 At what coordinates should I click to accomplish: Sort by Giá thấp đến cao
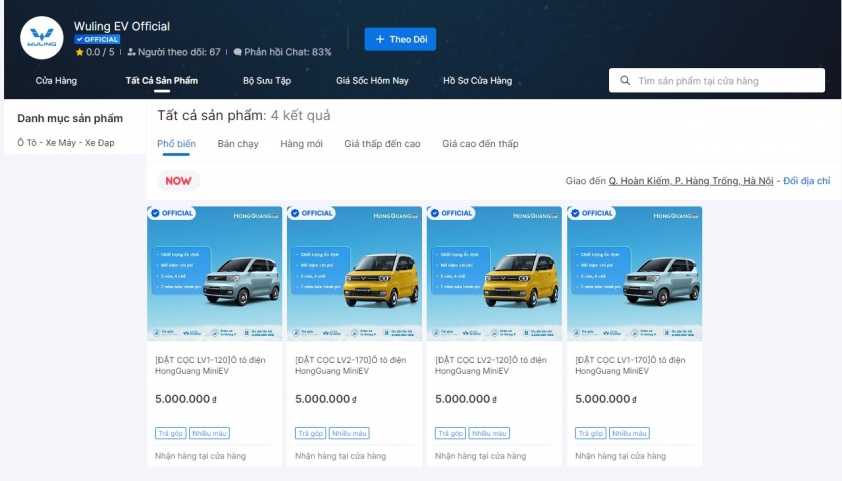(x=382, y=143)
